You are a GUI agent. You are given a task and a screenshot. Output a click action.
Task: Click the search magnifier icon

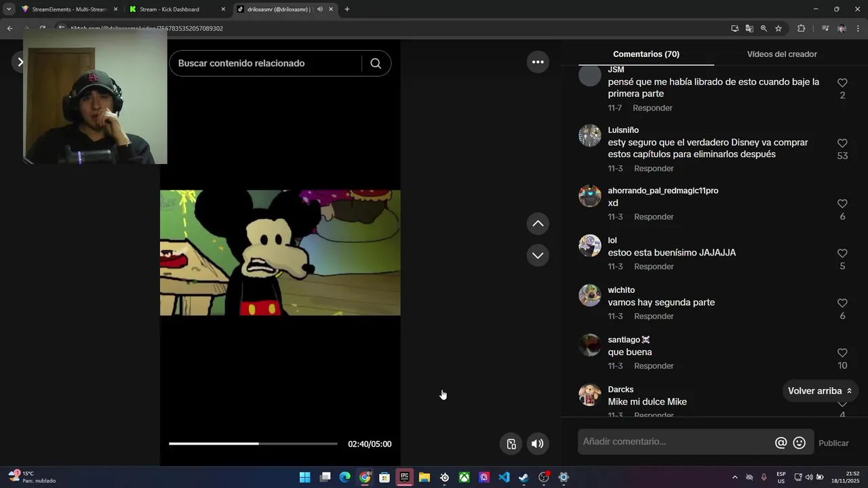click(x=376, y=63)
